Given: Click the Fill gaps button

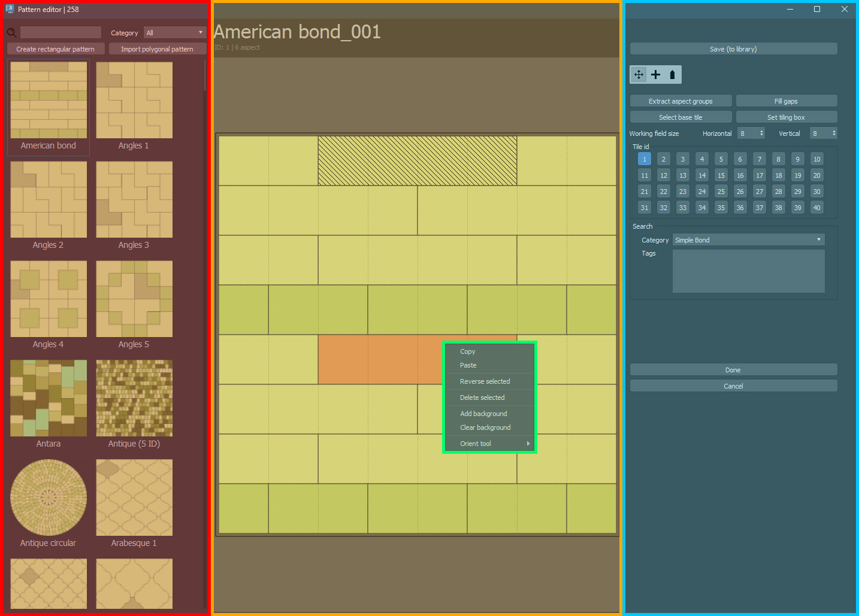Looking at the screenshot, I should click(786, 101).
